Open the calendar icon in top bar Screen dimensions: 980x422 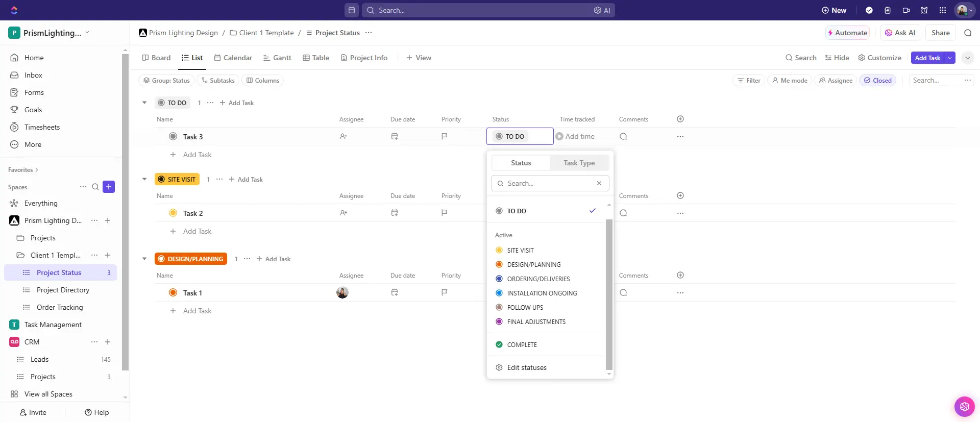click(x=352, y=10)
